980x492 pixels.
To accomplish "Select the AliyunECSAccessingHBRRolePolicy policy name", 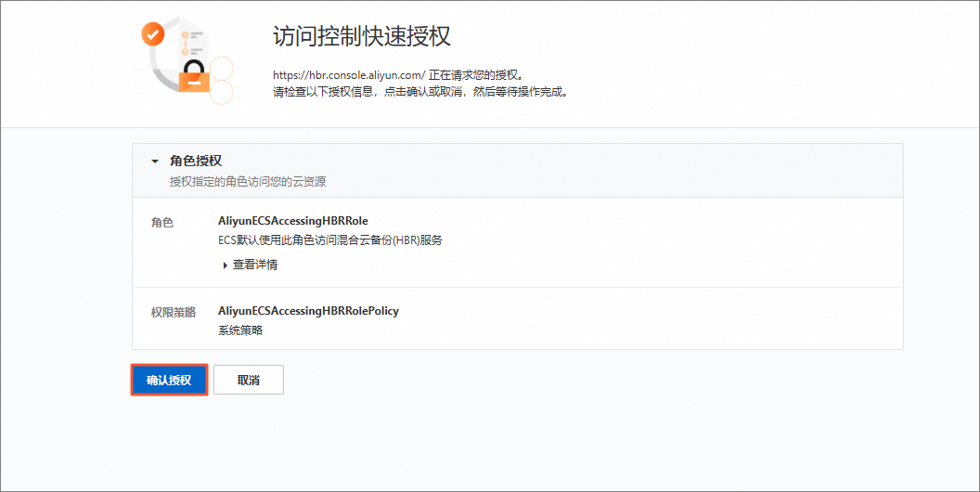I will click(x=308, y=311).
